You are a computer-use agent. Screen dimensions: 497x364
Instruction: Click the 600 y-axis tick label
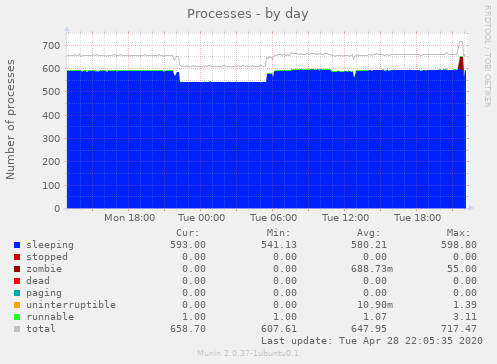tap(51, 69)
